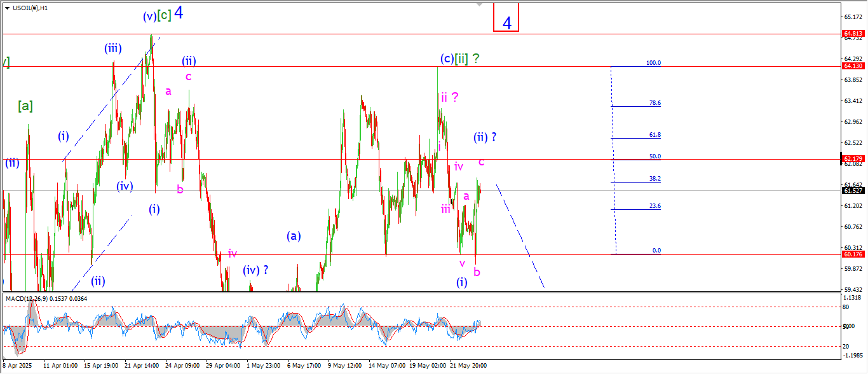Select the Fibonacci 38.2 level label
The width and height of the screenshot is (868, 374).
tap(654, 179)
